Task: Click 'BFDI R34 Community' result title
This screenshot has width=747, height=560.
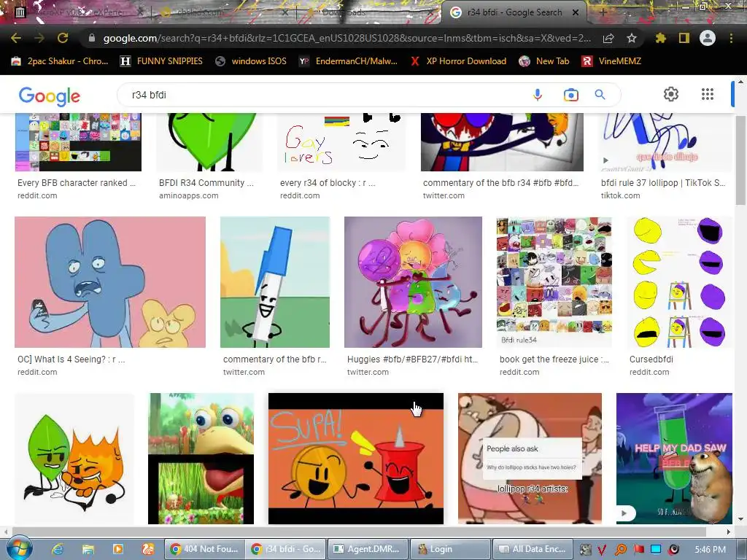Action: coord(206,183)
